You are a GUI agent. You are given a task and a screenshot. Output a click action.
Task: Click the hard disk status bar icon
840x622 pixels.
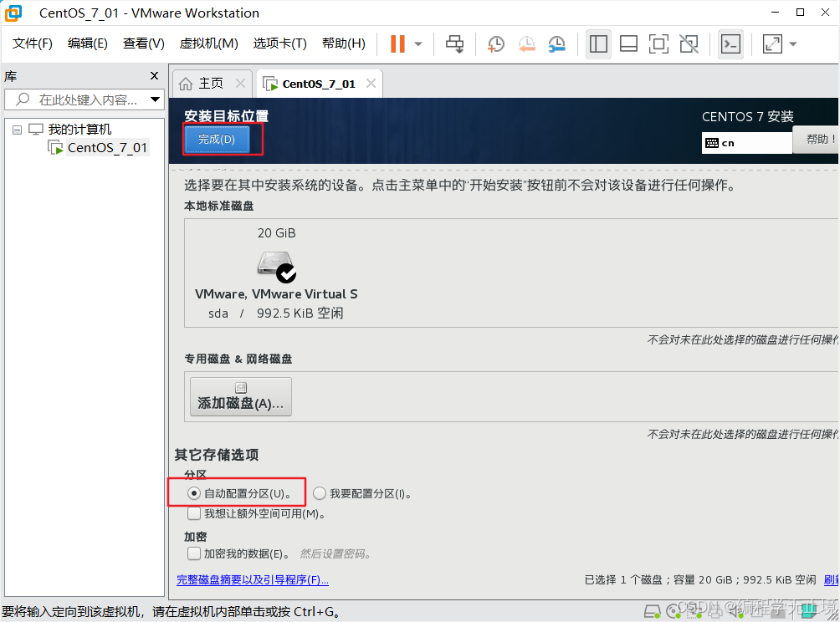pos(652,611)
